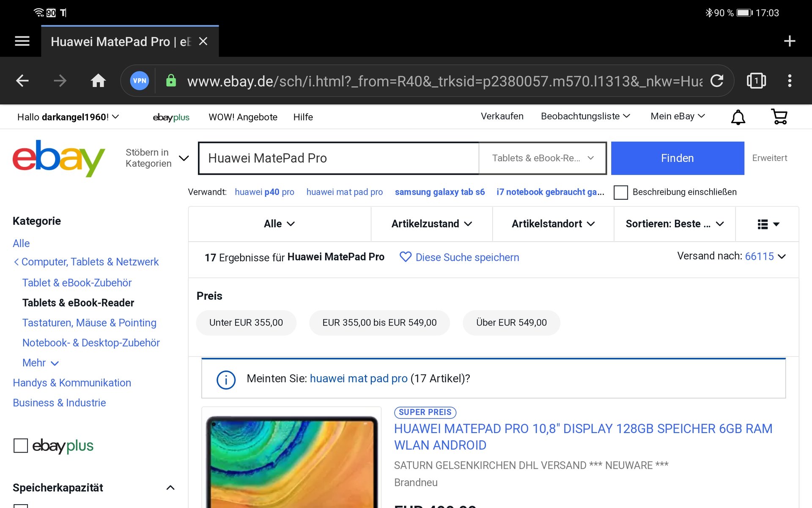This screenshot has width=812, height=508.
Task: Click the browser URL address bar
Action: (444, 80)
